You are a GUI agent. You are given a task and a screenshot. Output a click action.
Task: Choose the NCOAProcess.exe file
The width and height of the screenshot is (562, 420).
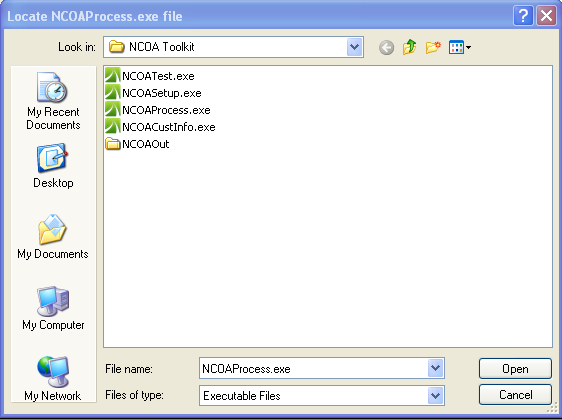[158, 110]
